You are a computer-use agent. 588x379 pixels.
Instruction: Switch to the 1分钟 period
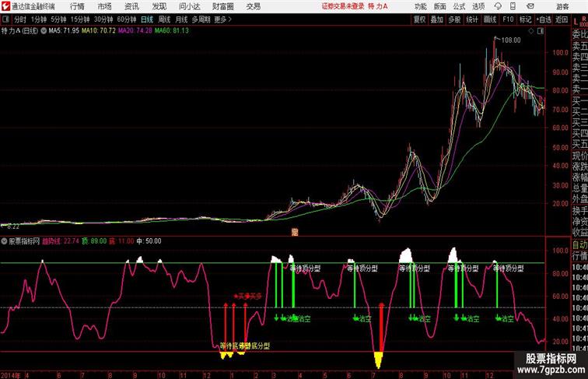point(38,19)
